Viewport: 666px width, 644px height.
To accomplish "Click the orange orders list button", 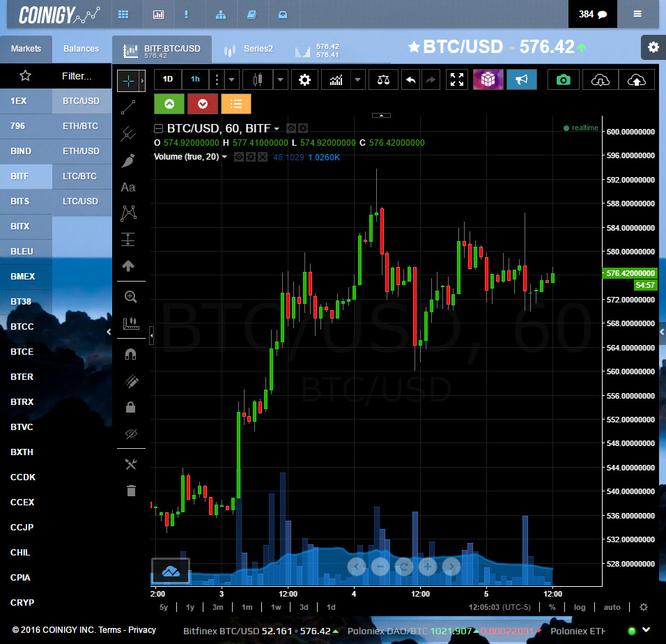I will coord(235,104).
